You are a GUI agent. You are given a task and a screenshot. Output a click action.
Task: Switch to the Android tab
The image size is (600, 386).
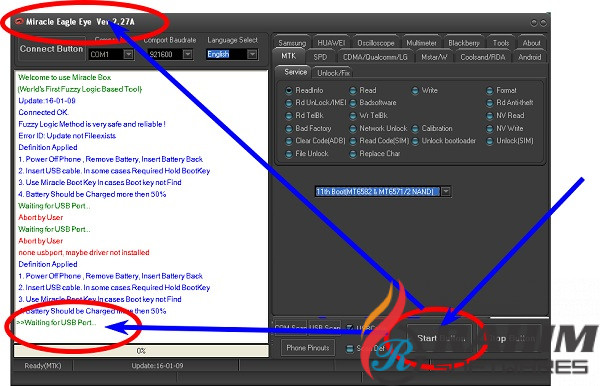click(x=530, y=57)
